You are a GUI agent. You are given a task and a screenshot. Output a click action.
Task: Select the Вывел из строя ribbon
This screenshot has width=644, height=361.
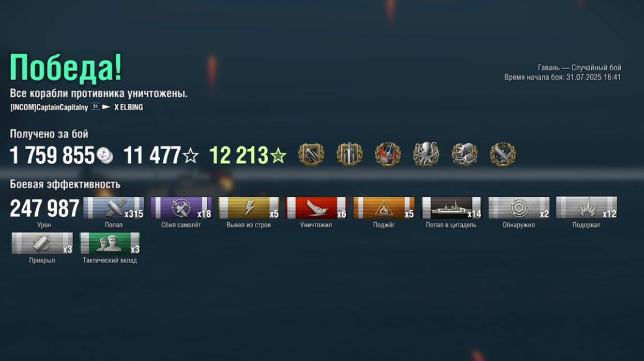pos(249,208)
